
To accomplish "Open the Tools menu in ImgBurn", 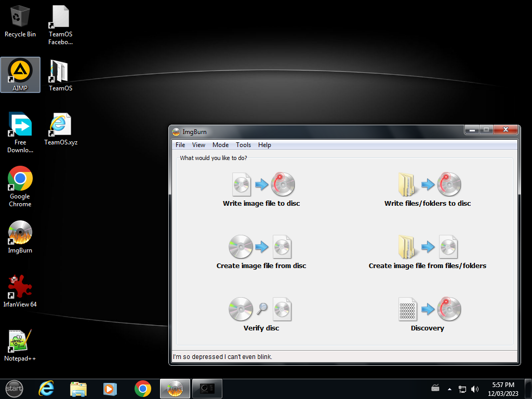I will click(x=243, y=145).
